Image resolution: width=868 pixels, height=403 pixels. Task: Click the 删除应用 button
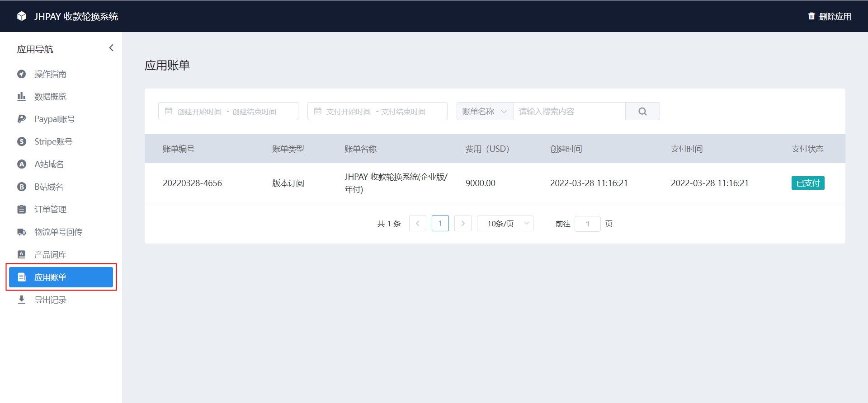(830, 17)
